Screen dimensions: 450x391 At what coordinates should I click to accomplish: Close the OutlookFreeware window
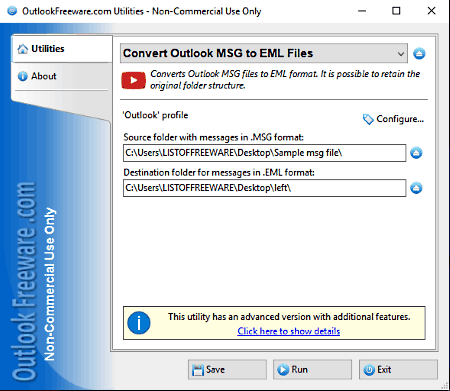click(431, 11)
